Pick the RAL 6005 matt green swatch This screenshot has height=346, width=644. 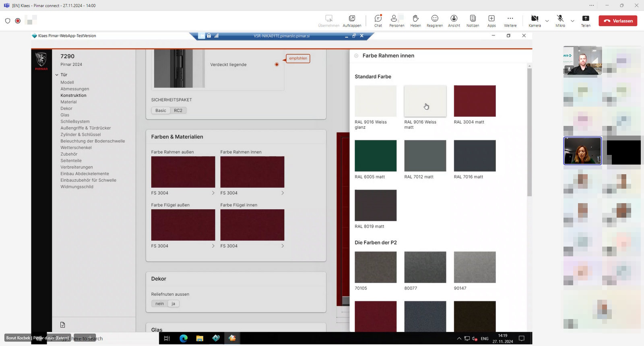[376, 156]
